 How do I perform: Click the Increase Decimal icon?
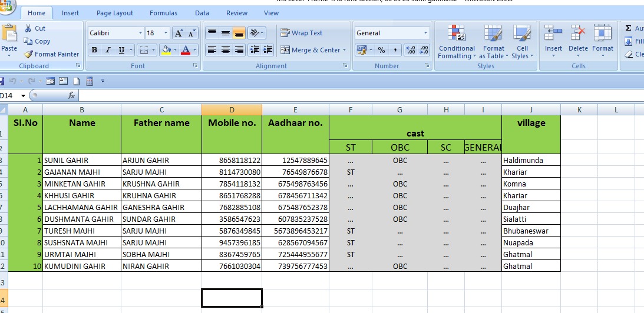pos(411,50)
